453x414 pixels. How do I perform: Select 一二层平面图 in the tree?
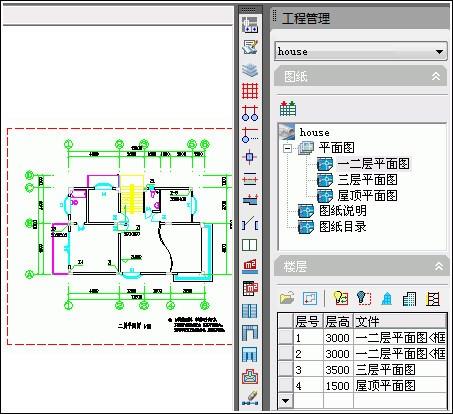tap(373, 164)
